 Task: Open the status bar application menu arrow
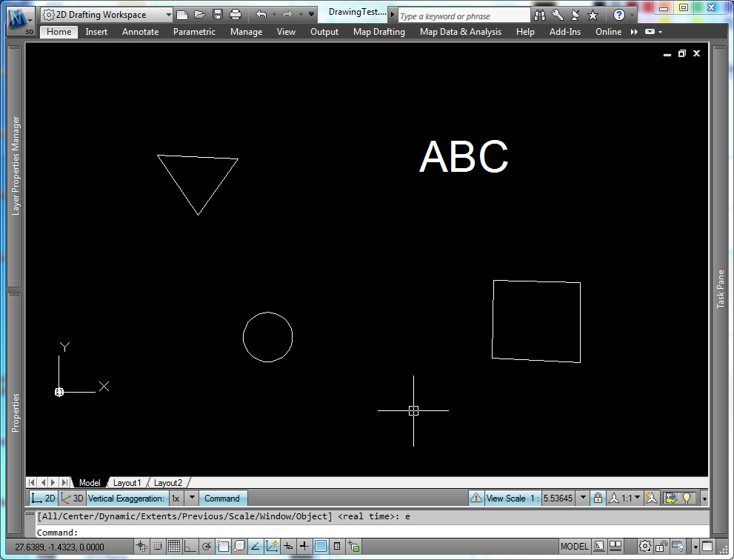tap(695, 547)
